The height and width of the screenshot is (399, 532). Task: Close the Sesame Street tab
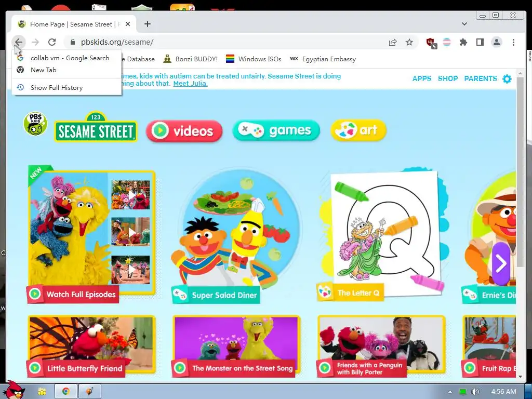point(128,24)
